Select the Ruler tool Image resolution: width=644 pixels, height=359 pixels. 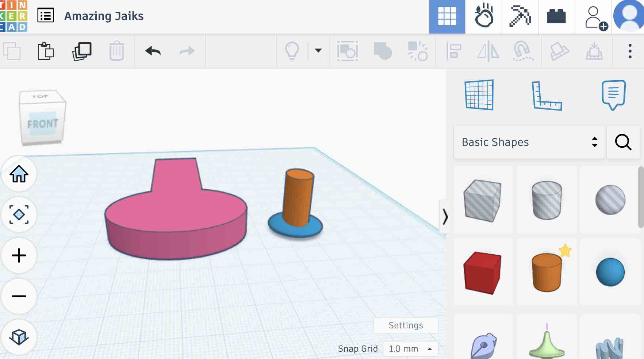[x=547, y=95]
